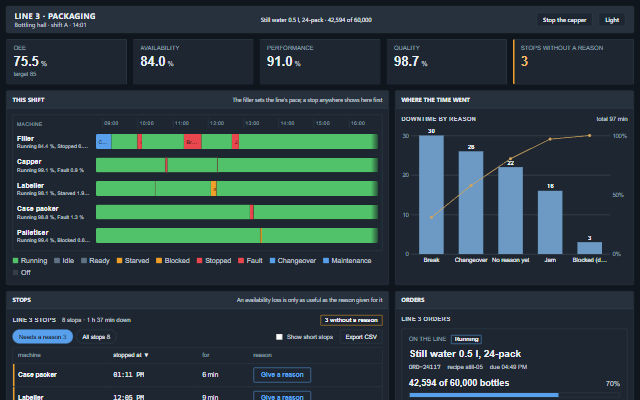Click the Fault legend swatch
This screenshot has width=640, height=400.
point(241,261)
